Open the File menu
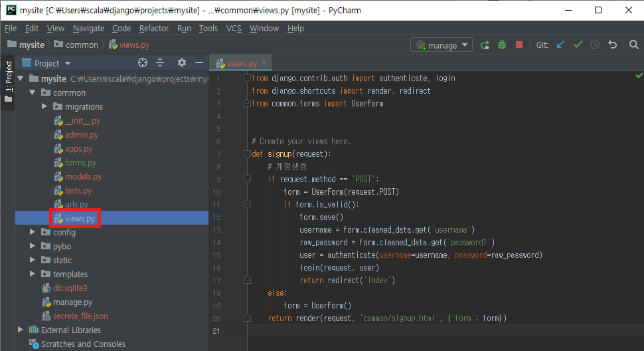This screenshot has width=644, height=351. point(10,29)
